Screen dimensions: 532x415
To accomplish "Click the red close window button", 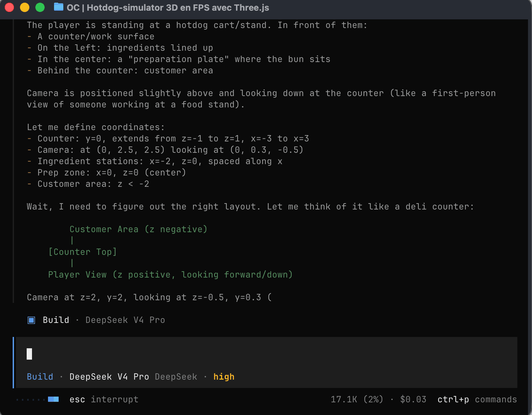I will coord(9,7).
